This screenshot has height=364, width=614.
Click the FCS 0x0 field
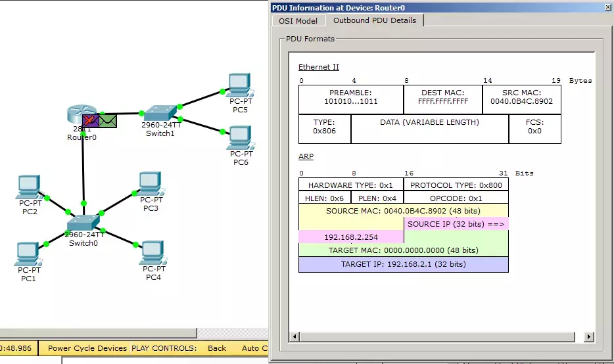(535, 129)
